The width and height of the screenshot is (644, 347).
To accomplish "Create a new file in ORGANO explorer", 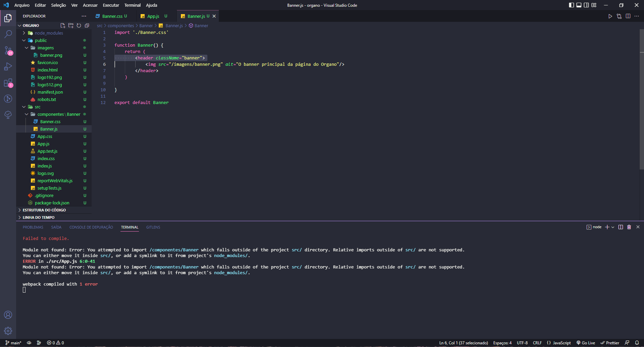I will pyautogui.click(x=63, y=26).
